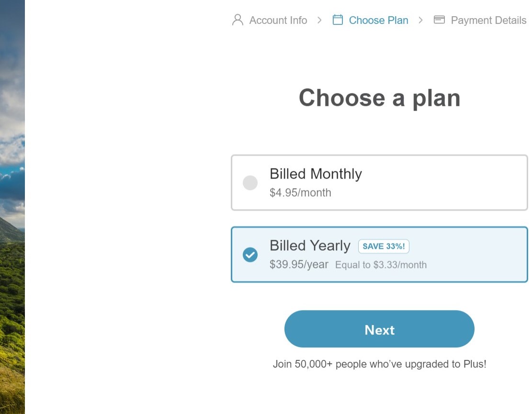Click the 'Join 50,000+ people' text

(x=379, y=364)
